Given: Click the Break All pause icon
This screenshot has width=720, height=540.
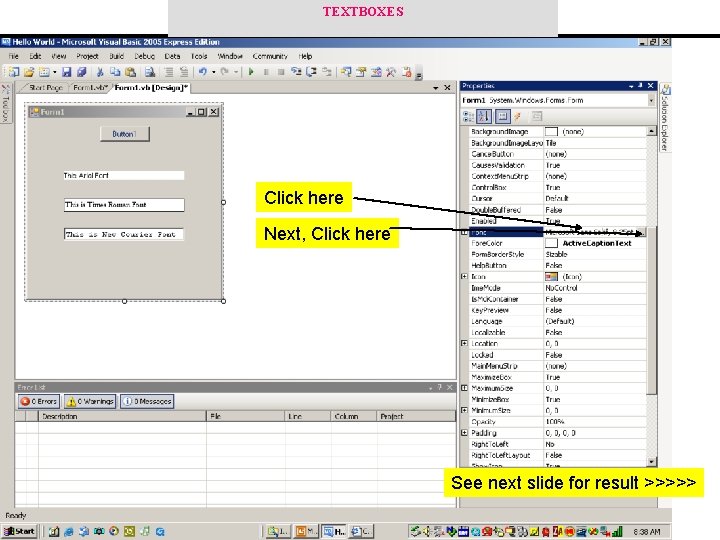Looking at the screenshot, I should pyautogui.click(x=266, y=72).
